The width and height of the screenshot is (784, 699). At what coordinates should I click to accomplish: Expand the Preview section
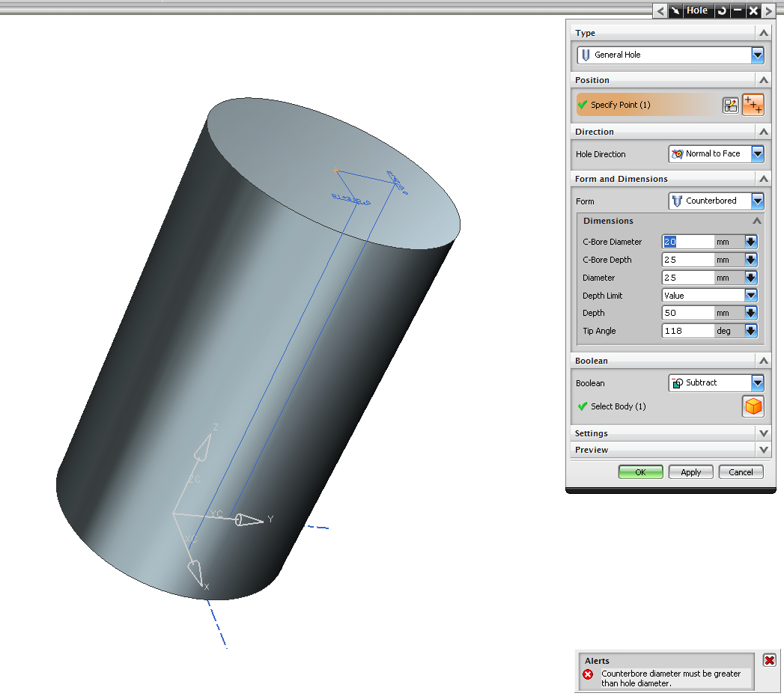(x=764, y=450)
